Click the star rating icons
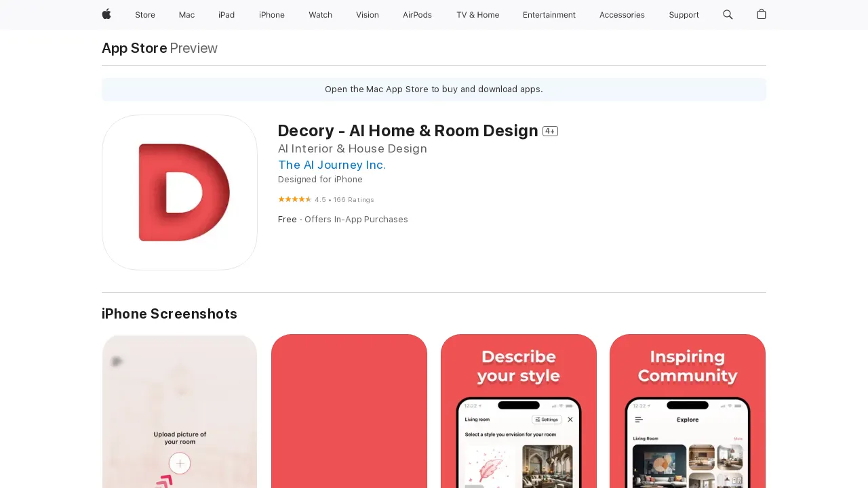This screenshot has height=488, width=868. [294, 199]
